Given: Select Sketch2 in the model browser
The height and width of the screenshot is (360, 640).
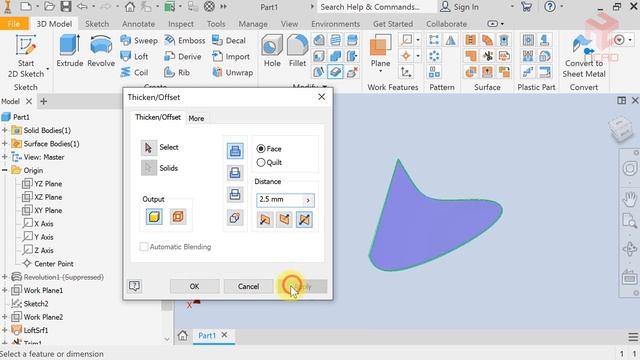Looking at the screenshot, I should (30, 304).
